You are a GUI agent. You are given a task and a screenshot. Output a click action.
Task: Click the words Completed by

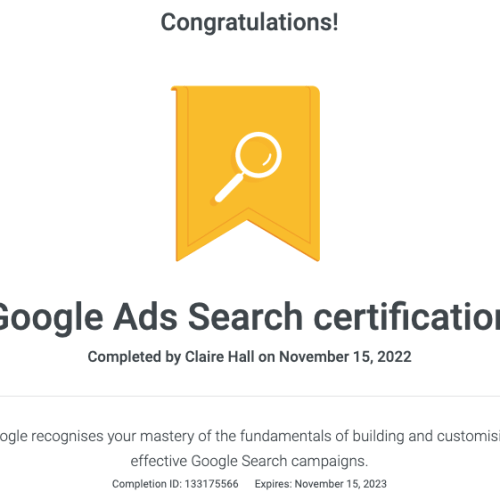(134, 357)
